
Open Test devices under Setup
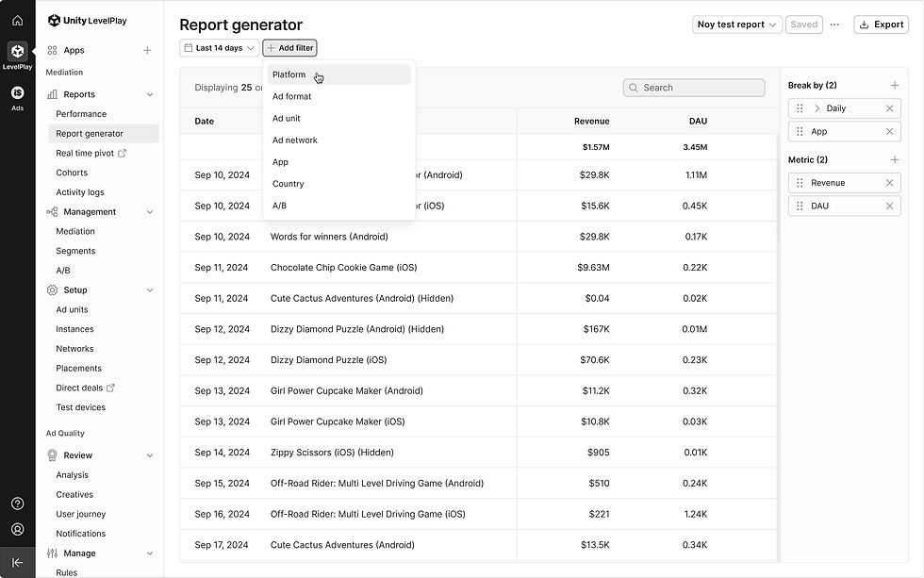point(81,407)
